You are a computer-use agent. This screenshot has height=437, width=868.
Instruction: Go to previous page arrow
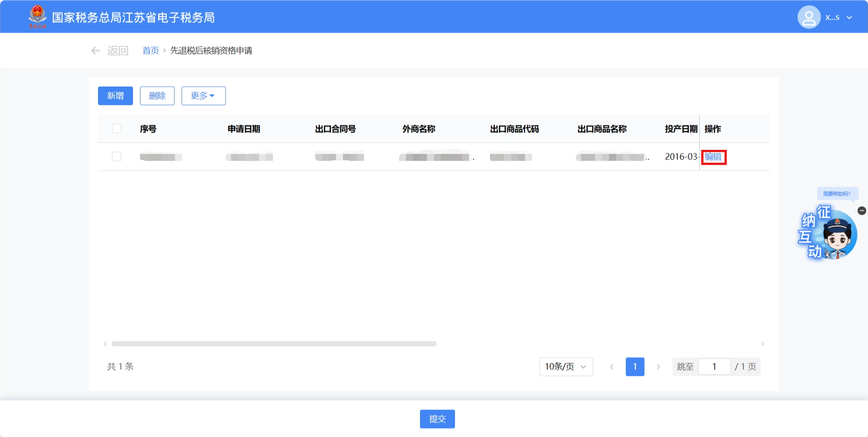pos(612,367)
